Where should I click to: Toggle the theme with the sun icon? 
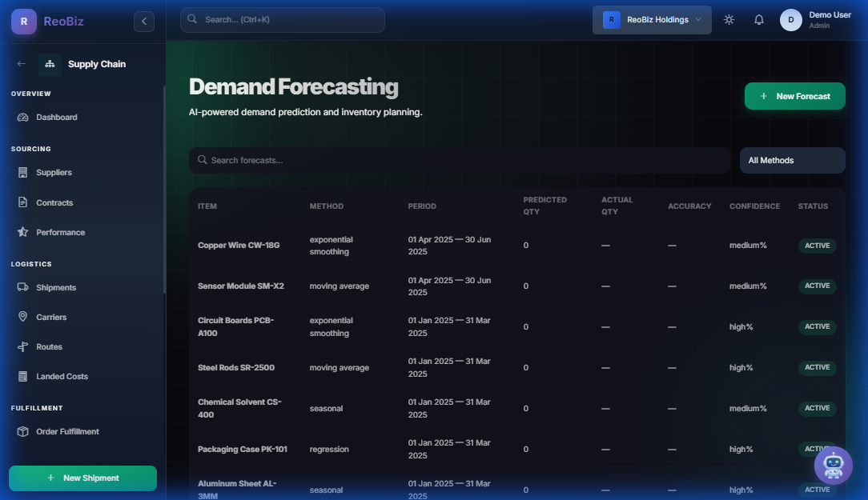click(729, 19)
